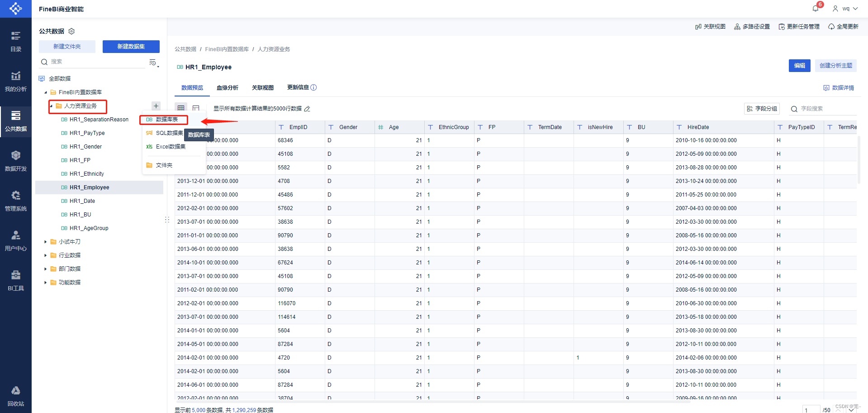This screenshot has width=868, height=413.
Task: Open the wq user account dropdown
Action: (x=845, y=9)
